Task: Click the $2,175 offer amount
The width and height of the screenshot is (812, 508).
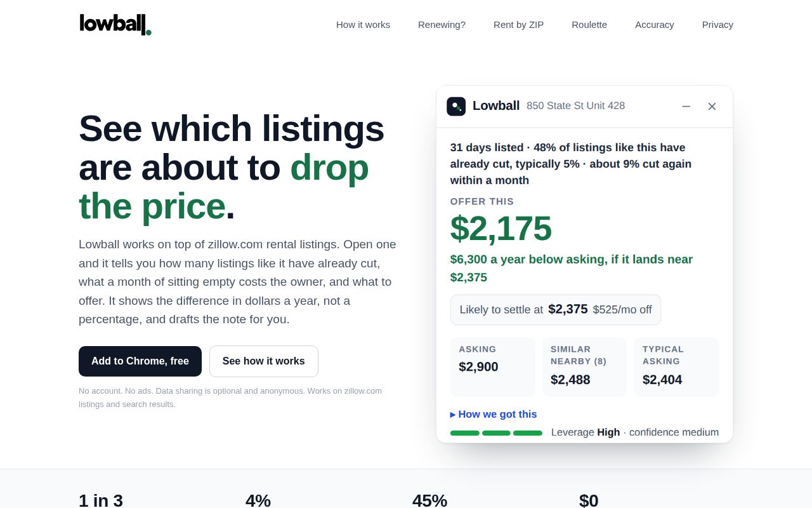Action: click(501, 229)
